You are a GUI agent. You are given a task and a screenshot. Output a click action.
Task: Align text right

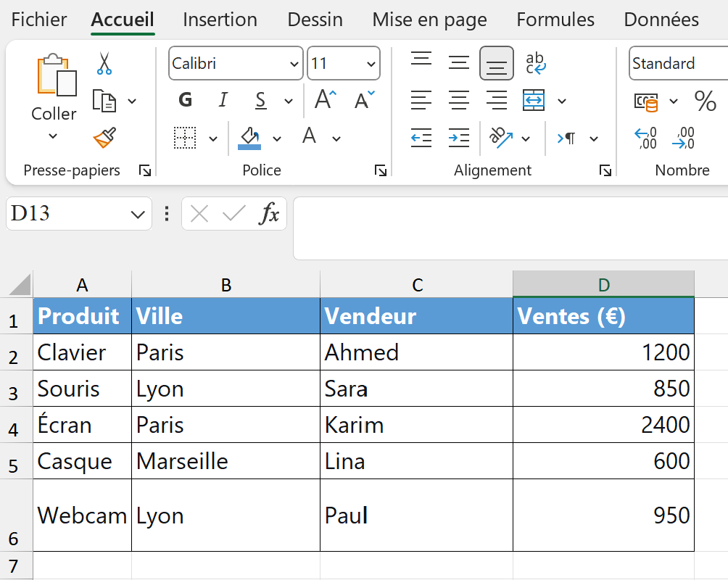coord(496,100)
